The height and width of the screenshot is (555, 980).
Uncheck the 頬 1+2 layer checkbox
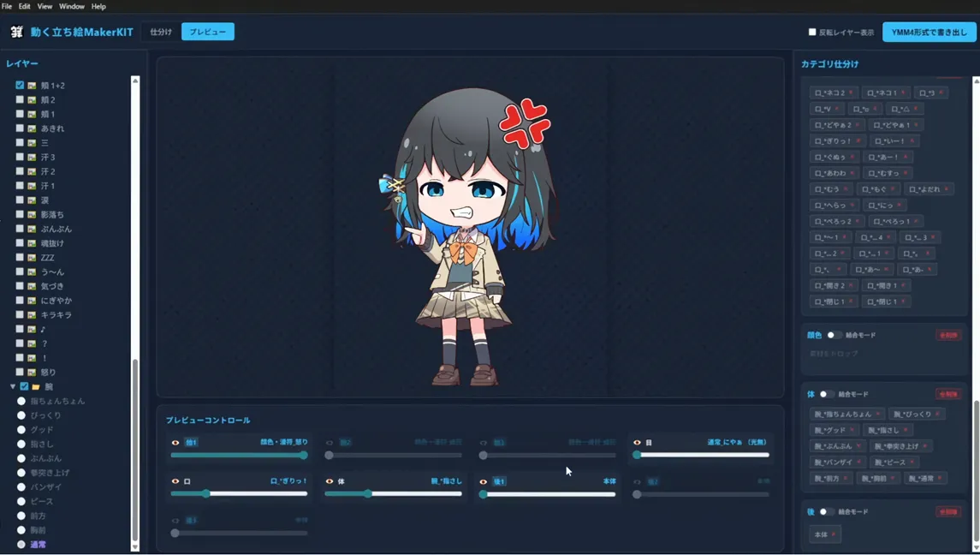tap(20, 85)
